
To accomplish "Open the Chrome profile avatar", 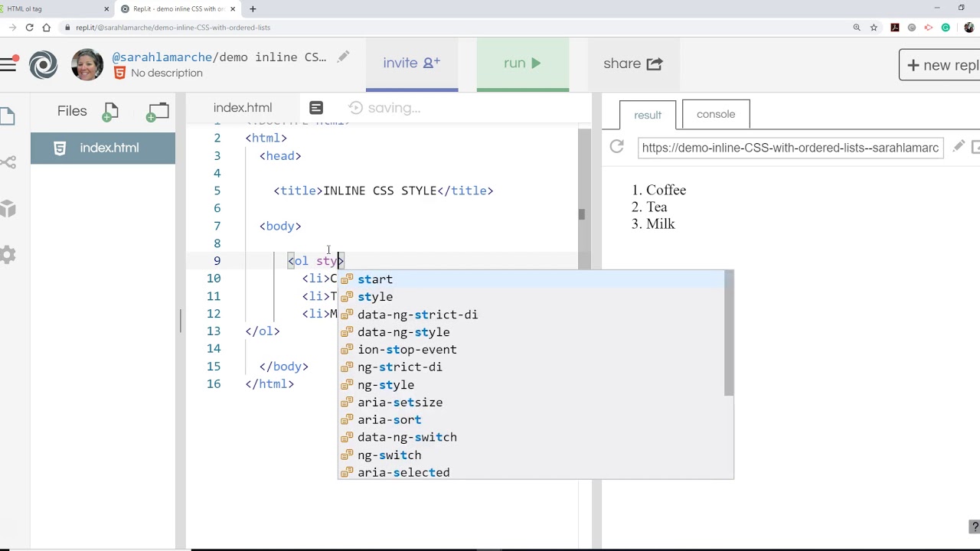I will 969,28.
